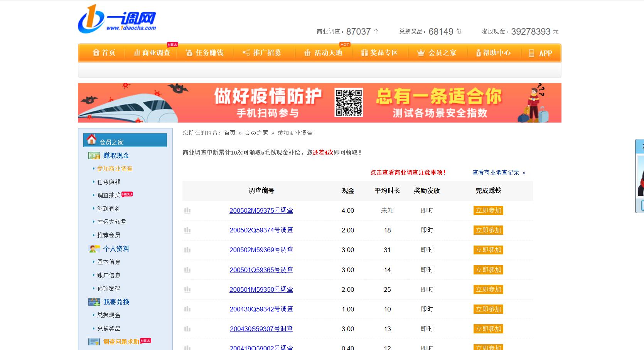This screenshot has width=644, height=350.
Task: Select 首页 in the breadcrumb trail
Action: 230,133
